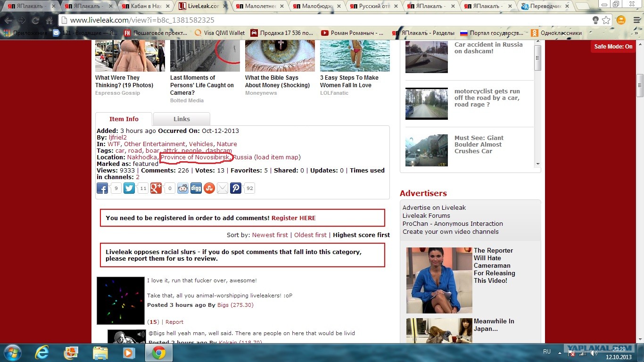Open the motorcyclist road rage video thumbnail
This screenshot has height=362, width=644.
pos(427,104)
